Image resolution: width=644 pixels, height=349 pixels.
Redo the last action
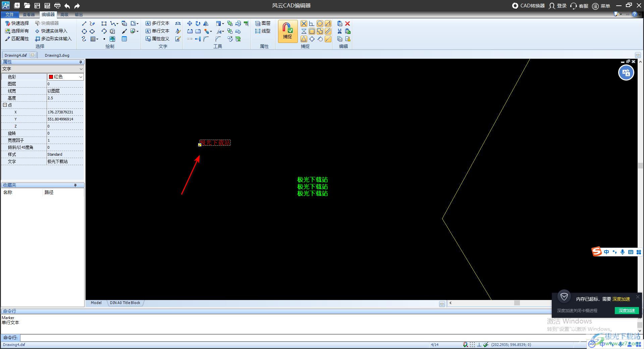pos(77,6)
